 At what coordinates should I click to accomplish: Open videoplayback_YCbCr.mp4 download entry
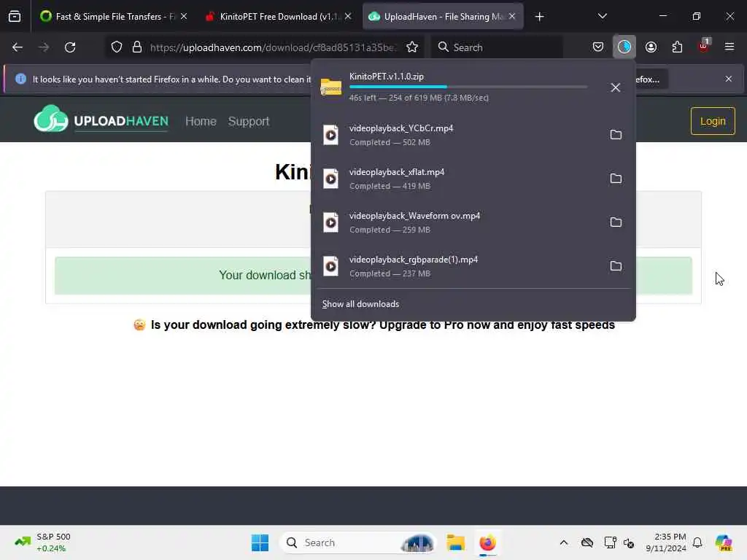[x=457, y=135]
